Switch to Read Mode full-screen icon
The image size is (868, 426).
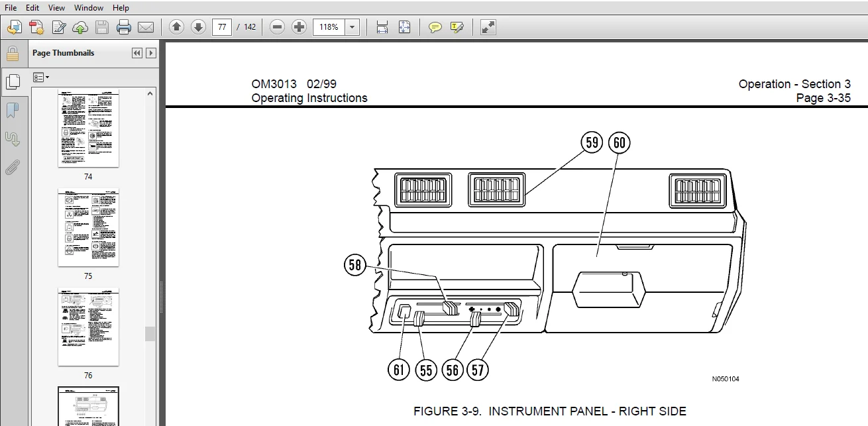point(488,27)
